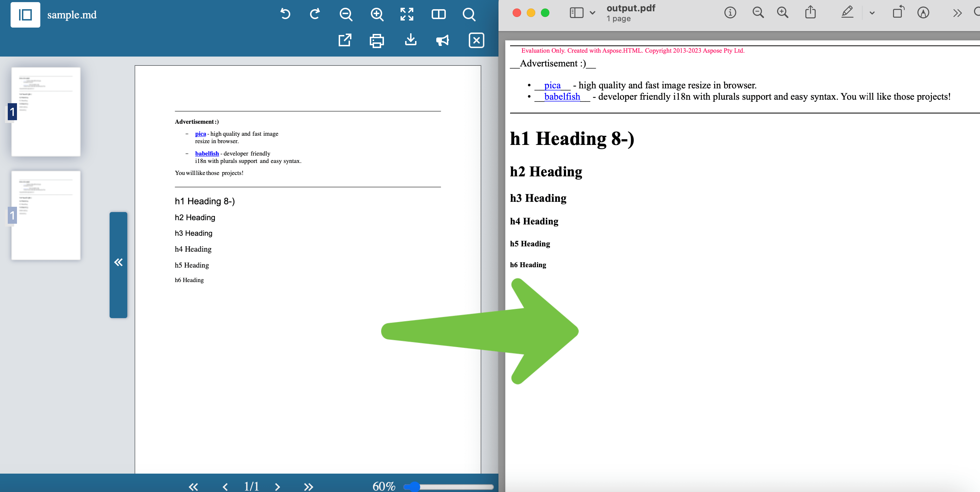980x492 pixels.
Task: Collapse the thumbnails panel with the chevron
Action: click(118, 262)
